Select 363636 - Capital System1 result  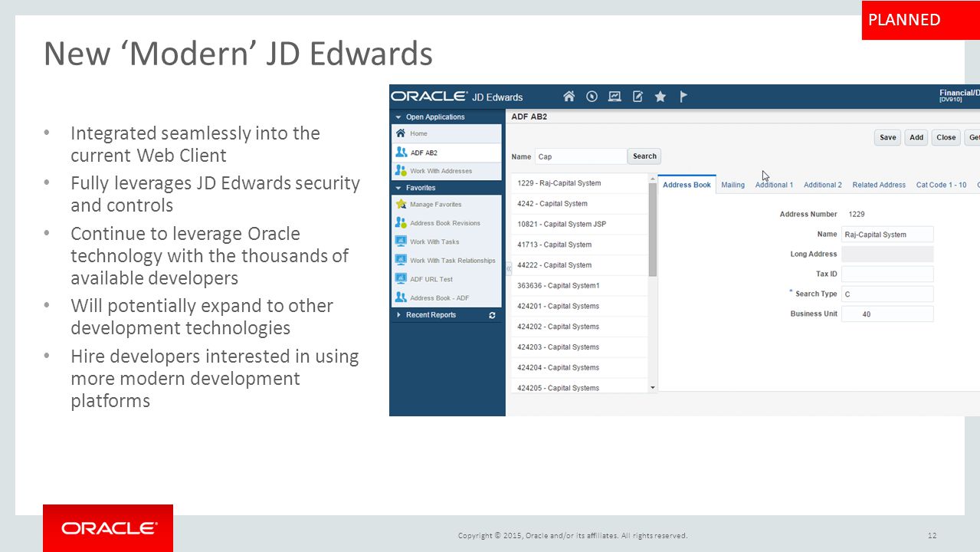[580, 285]
